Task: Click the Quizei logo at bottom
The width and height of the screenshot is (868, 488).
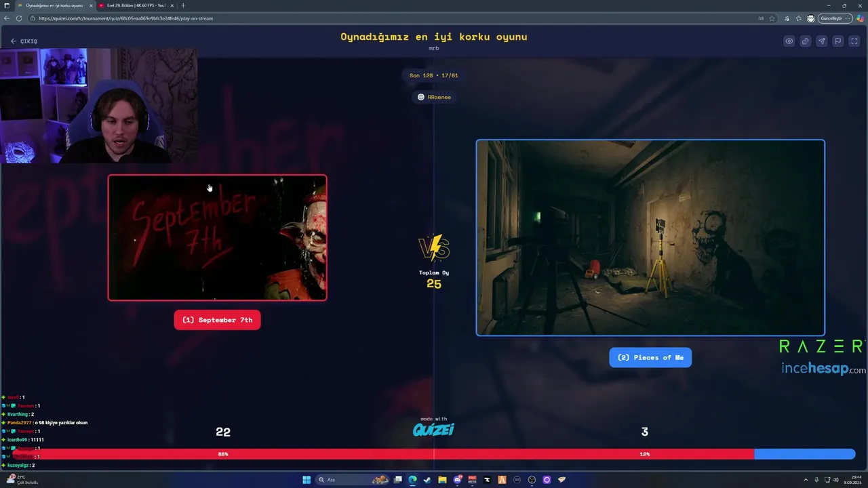Action: pos(434,430)
